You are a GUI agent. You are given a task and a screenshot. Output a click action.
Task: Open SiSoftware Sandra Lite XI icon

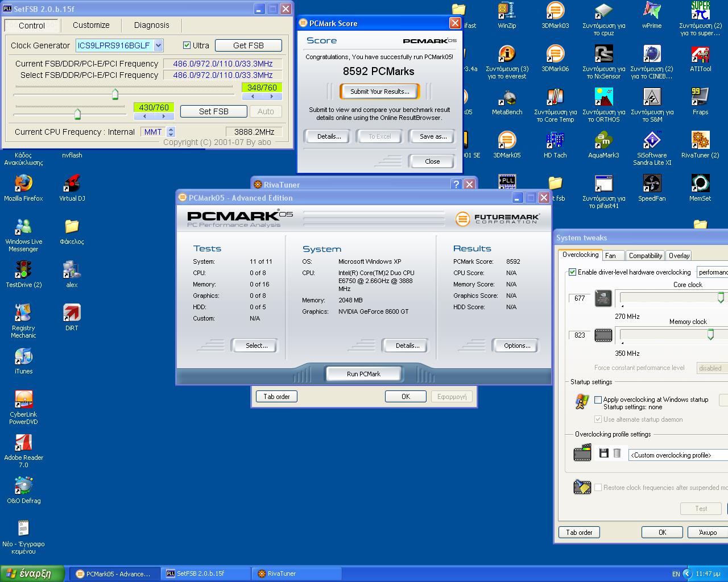pos(652,148)
